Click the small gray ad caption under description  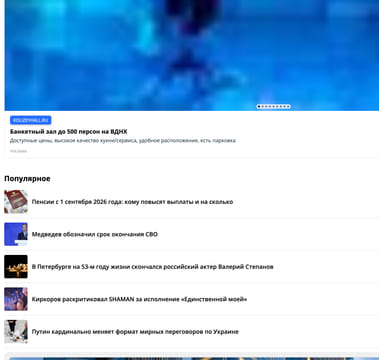18,151
